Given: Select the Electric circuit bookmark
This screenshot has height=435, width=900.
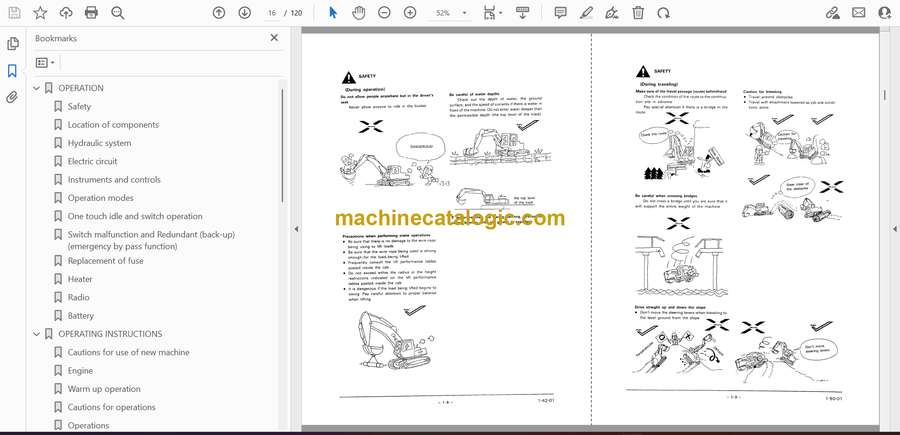Looking at the screenshot, I should point(92,161).
